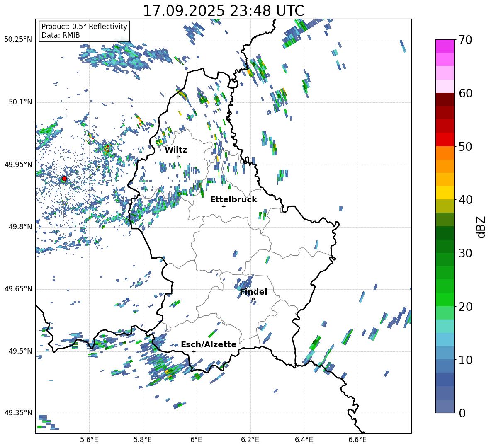Image resolution: width=491 pixels, height=448 pixels.
Task: Pick the magenta swatch atop the colorbar
Action: 445,46
